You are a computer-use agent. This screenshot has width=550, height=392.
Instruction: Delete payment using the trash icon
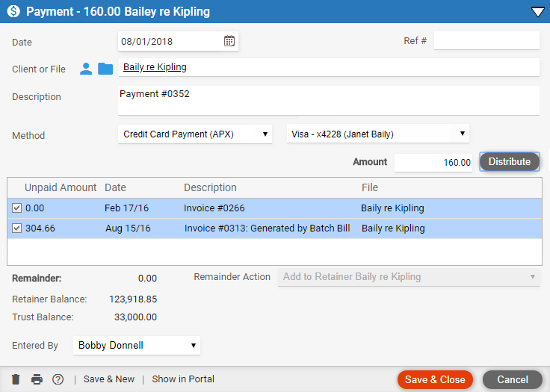point(16,379)
